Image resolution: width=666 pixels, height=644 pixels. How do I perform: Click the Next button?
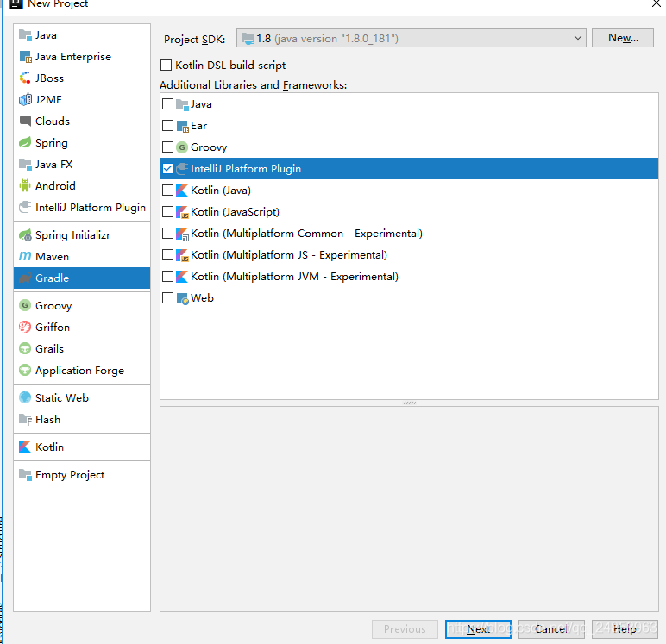click(478, 629)
